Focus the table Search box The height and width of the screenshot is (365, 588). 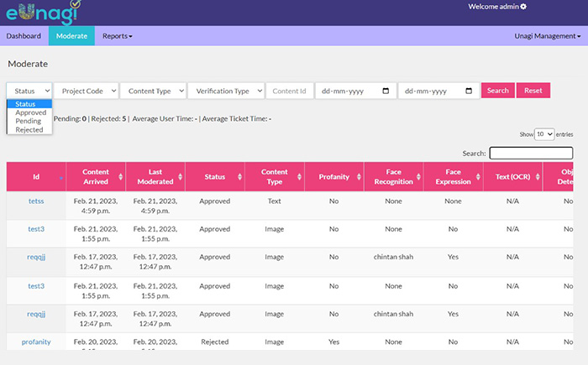click(x=531, y=153)
